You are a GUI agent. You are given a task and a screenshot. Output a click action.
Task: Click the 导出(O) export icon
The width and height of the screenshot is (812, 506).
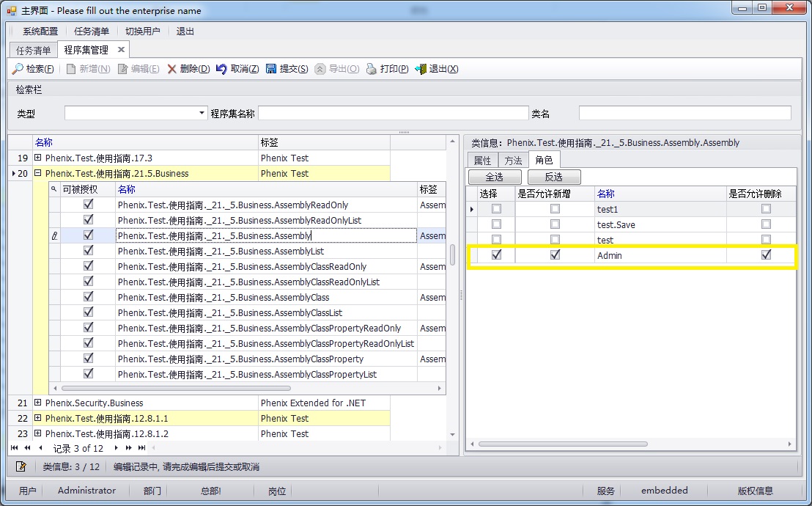click(320, 69)
